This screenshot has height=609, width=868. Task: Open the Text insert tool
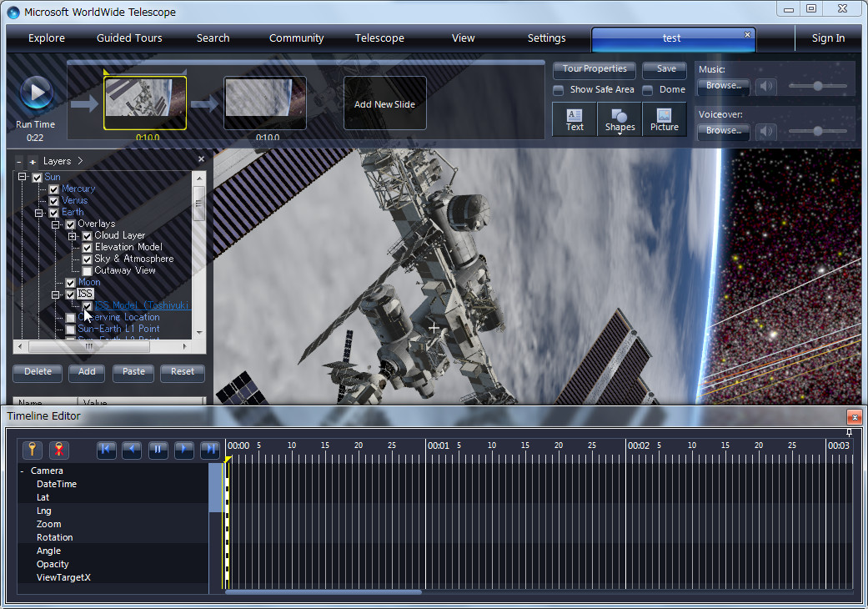[574, 118]
